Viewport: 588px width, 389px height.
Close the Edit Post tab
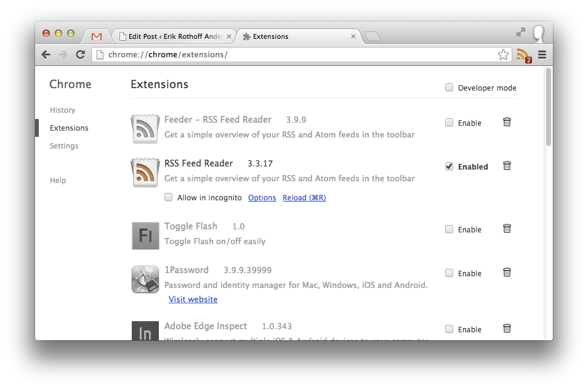pyautogui.click(x=229, y=36)
